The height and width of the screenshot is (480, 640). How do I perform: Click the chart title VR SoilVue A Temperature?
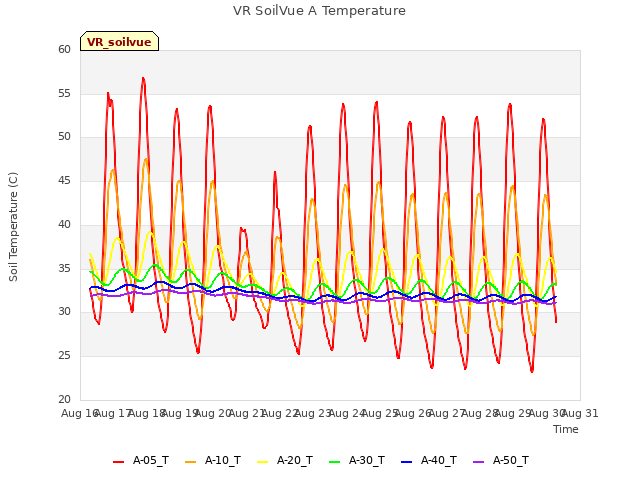(x=319, y=11)
